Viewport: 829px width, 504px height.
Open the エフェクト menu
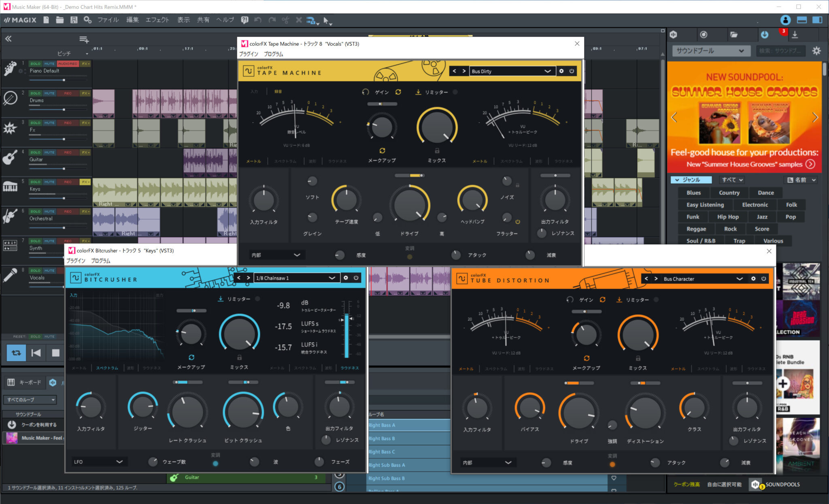click(157, 19)
